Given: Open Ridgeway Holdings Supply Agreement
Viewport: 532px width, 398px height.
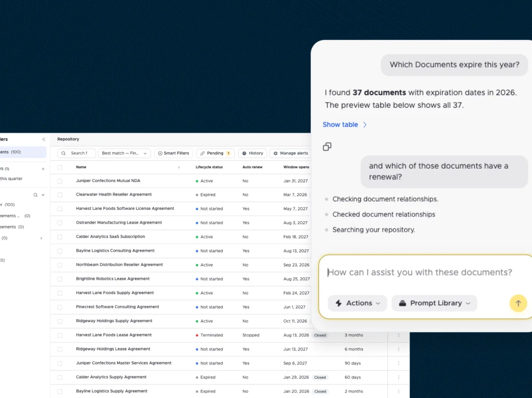Looking at the screenshot, I should click(114, 321).
